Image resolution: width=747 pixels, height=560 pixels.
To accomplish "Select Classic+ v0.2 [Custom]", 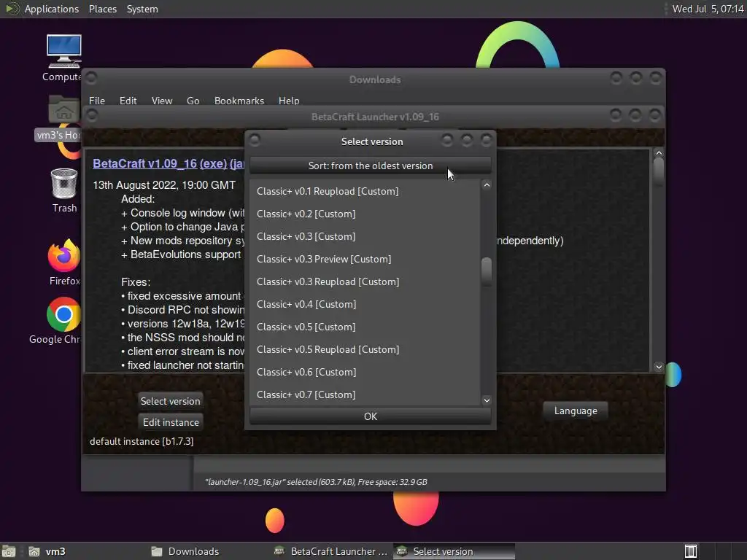I will (365, 214).
